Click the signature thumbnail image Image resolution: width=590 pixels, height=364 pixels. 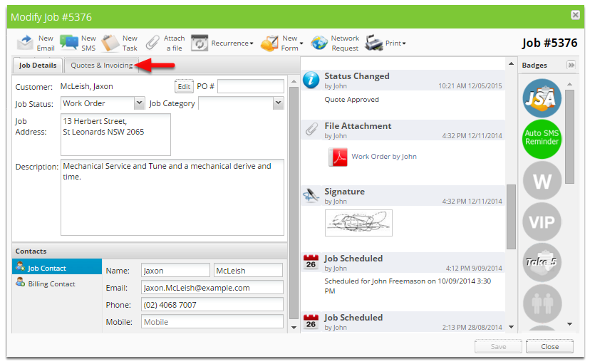tap(358, 223)
